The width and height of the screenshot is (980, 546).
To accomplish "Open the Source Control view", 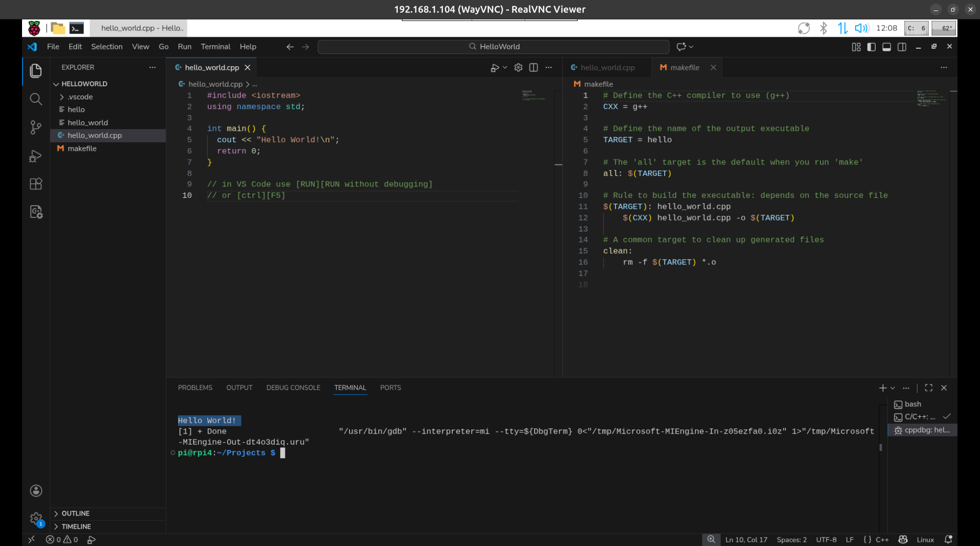I will [36, 128].
